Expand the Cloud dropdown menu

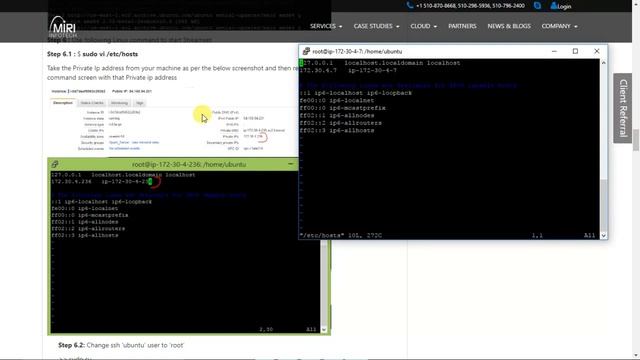[x=423, y=26]
